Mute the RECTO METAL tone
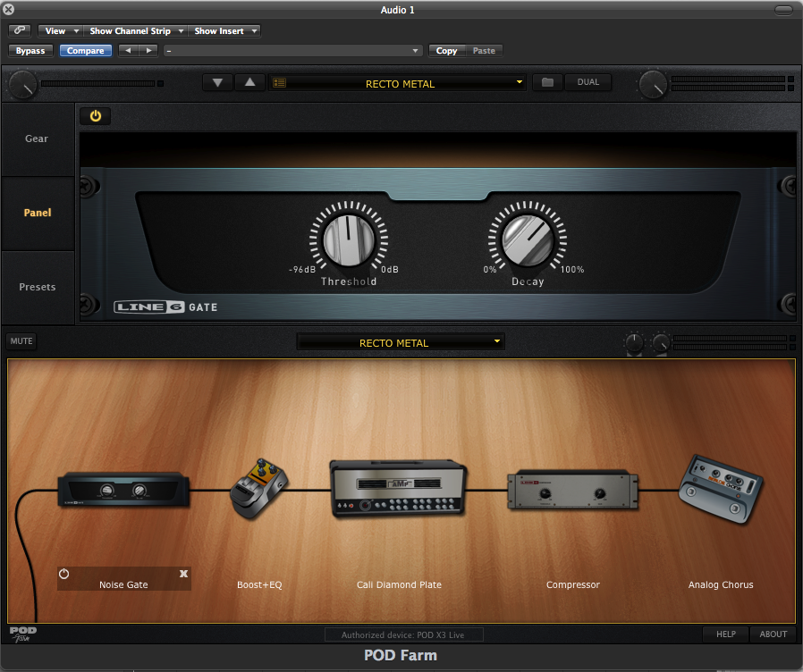 tap(21, 341)
